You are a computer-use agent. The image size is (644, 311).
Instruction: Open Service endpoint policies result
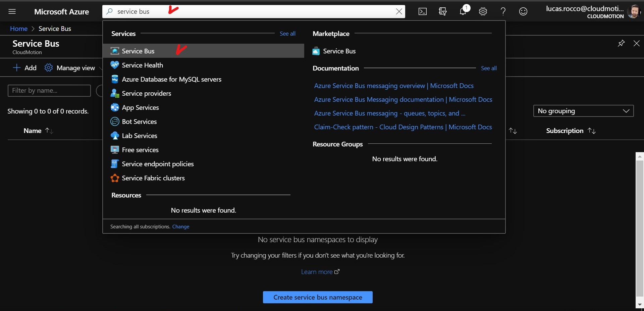[203, 164]
